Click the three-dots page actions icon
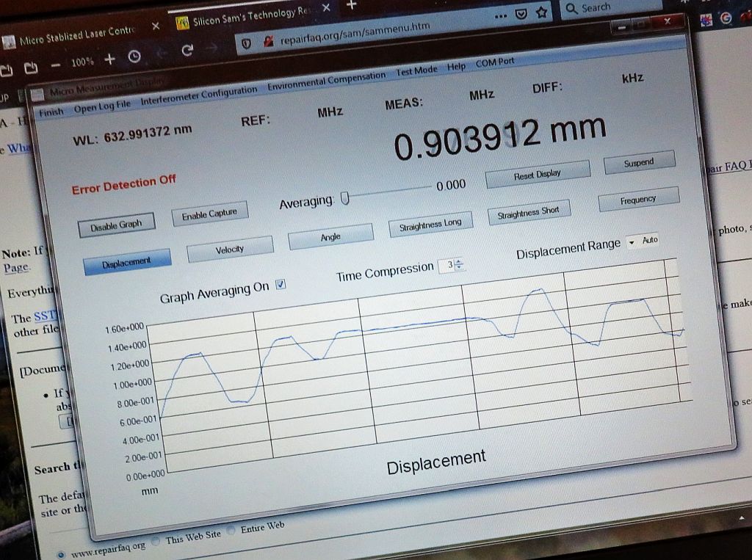Screen dimensions: 752x560 coord(501,15)
